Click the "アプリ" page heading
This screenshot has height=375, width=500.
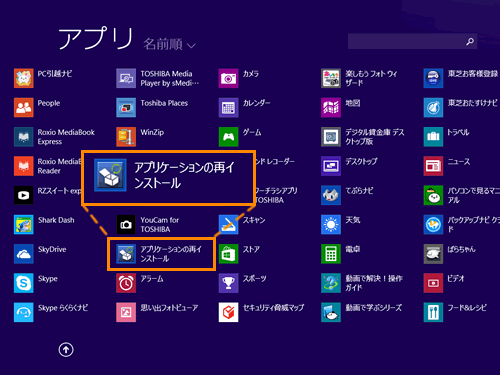click(x=96, y=38)
